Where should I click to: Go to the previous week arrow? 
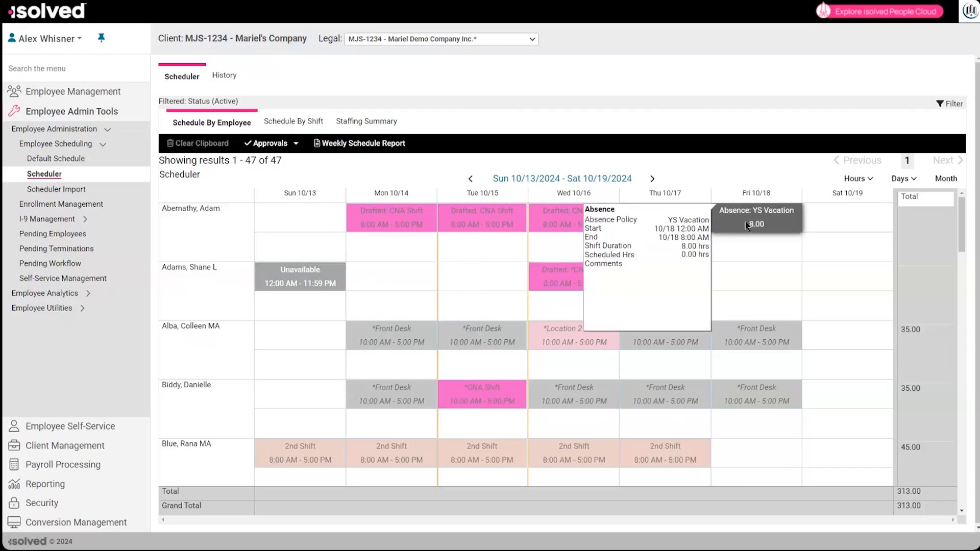click(471, 179)
